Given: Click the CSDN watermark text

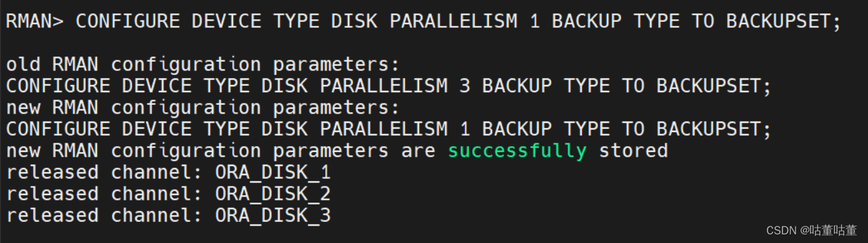Looking at the screenshot, I should tap(781, 230).
